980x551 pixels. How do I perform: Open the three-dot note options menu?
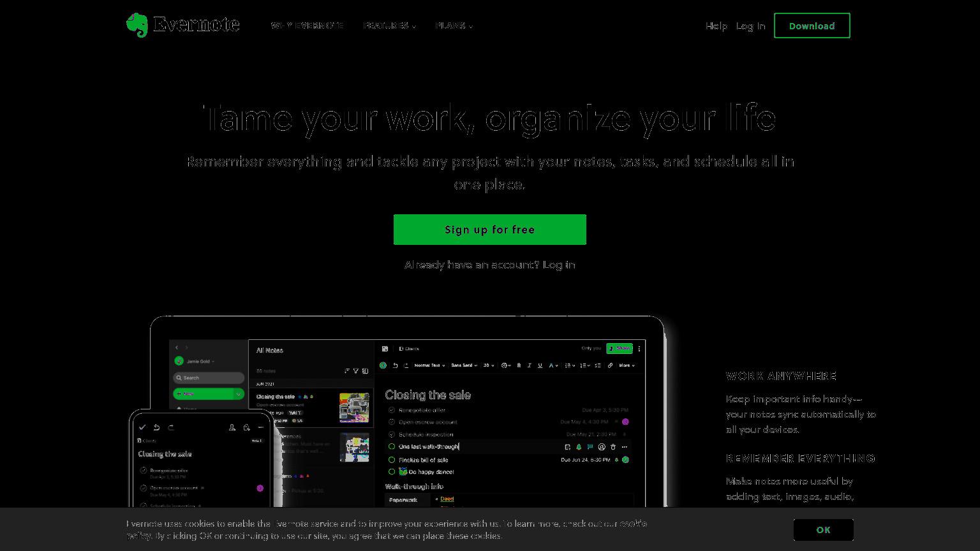[639, 349]
